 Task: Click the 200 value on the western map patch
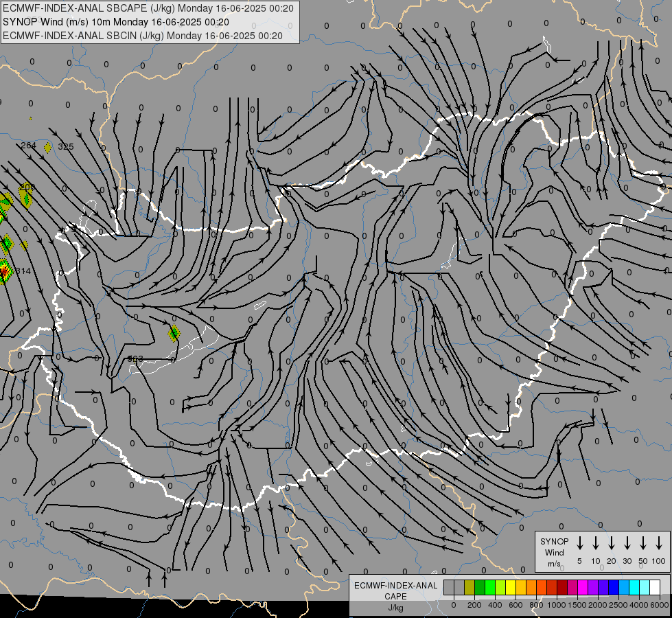click(27, 187)
